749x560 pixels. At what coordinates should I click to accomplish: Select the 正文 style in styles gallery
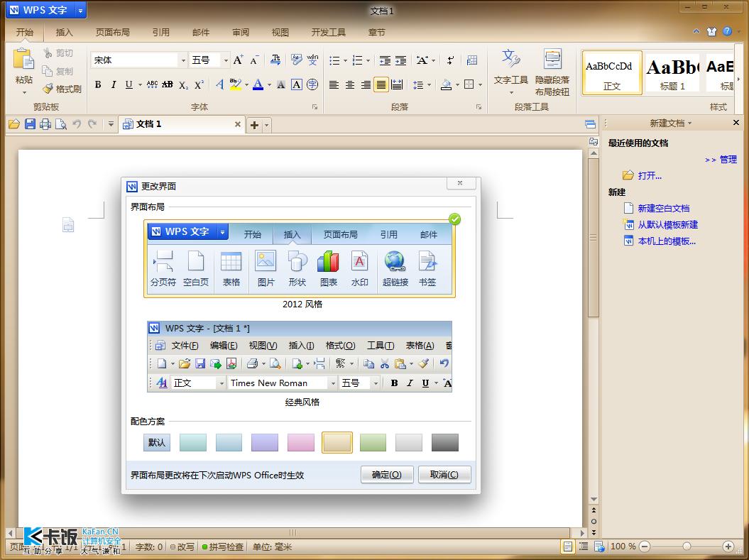612,73
